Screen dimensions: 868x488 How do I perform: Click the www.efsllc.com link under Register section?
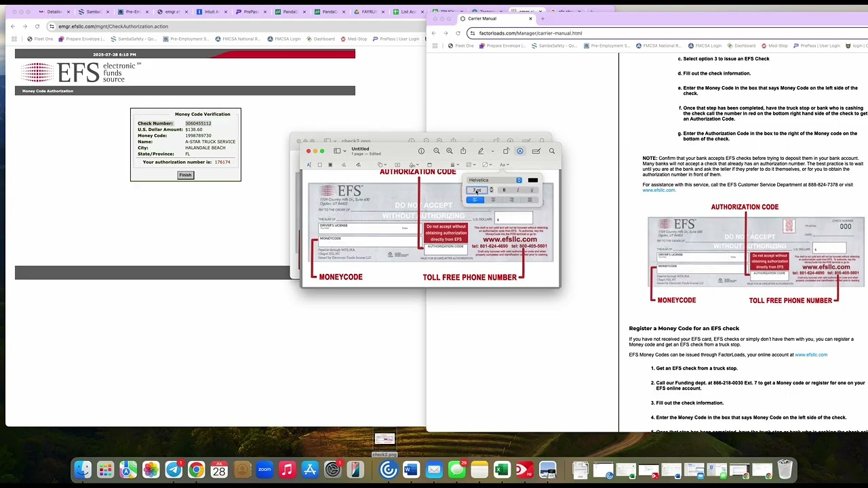[x=811, y=354]
